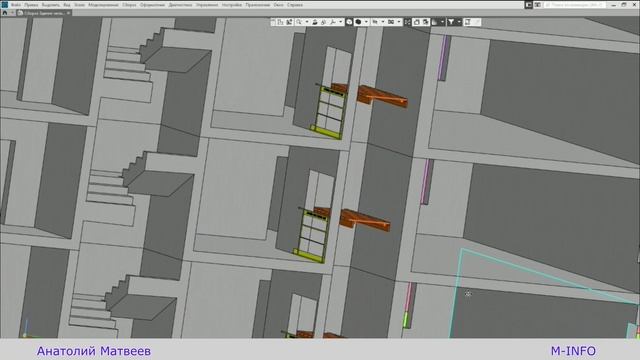Click the funnel filter icon
This screenshot has width=640, height=360.
tap(451, 22)
